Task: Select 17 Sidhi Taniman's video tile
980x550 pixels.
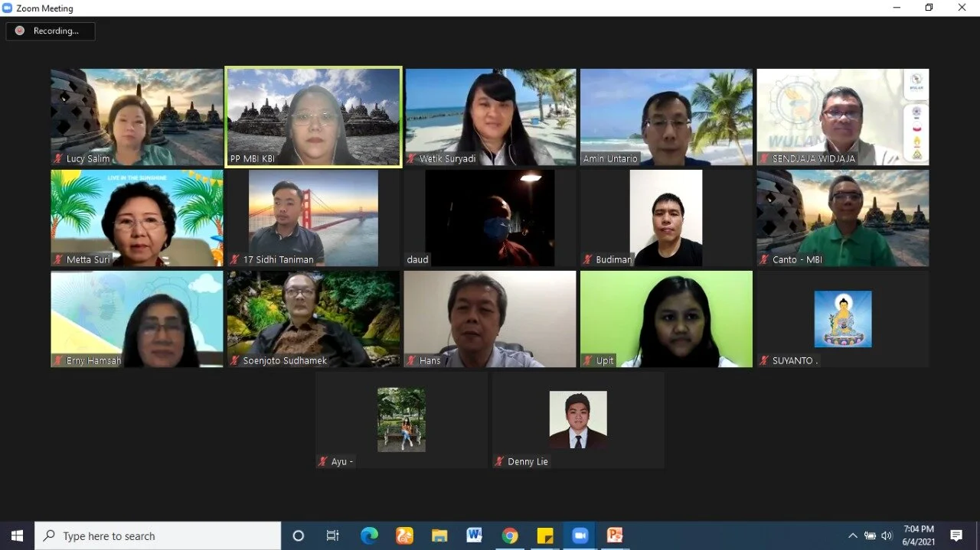Action: tap(313, 218)
